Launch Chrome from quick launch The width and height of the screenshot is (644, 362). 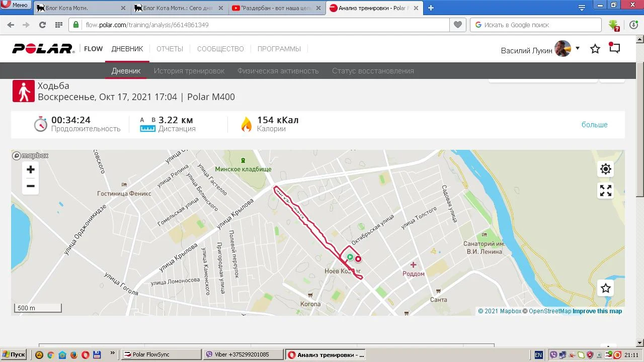(x=50, y=354)
